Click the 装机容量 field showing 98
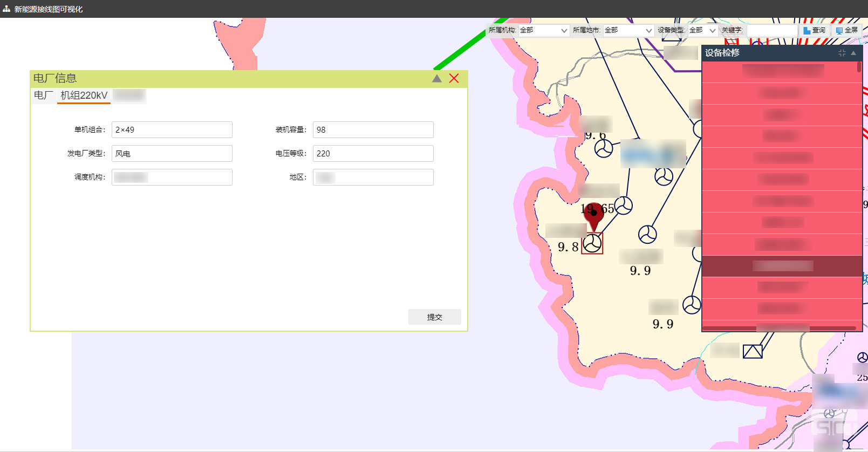 click(373, 130)
